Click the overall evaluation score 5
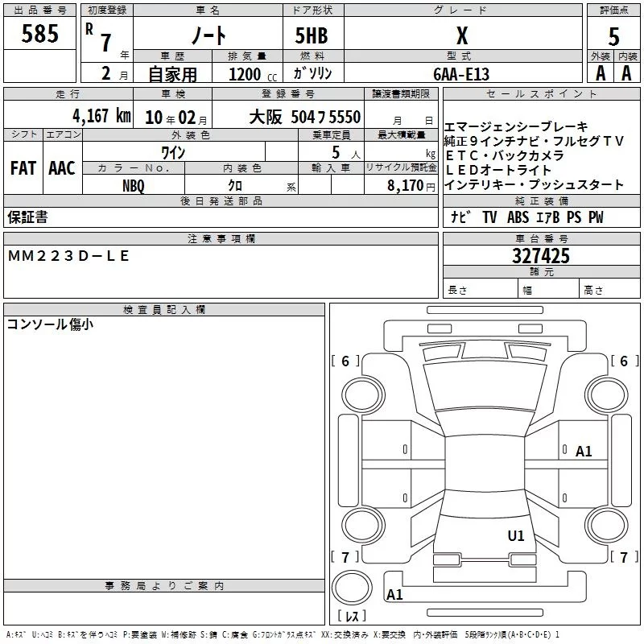The height and width of the screenshot is (644, 644). 613,36
